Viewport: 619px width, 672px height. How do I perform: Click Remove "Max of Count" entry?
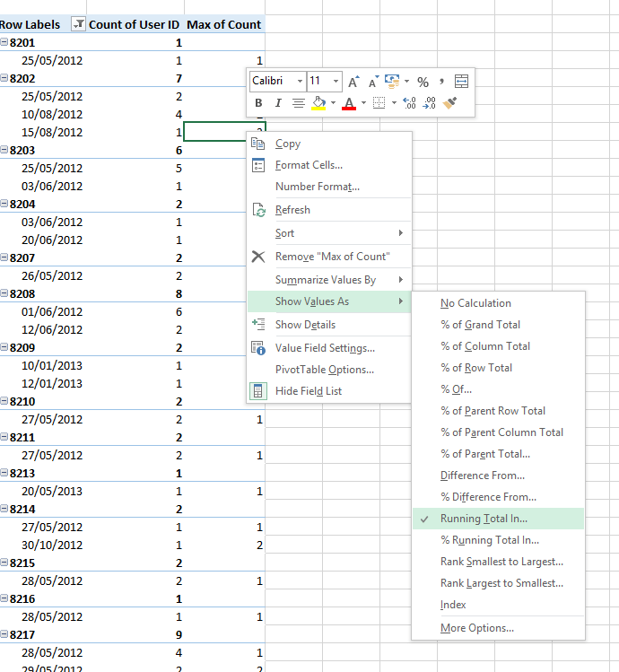(332, 257)
